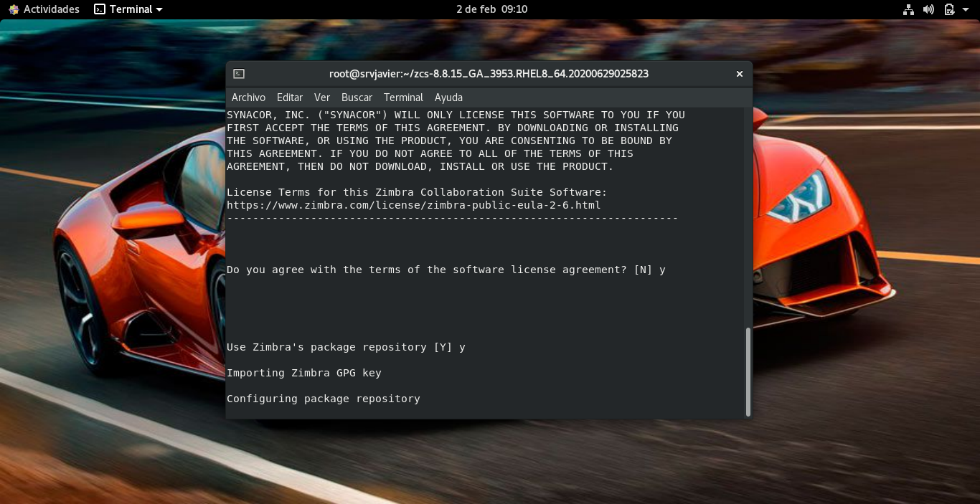980x504 pixels.
Task: Open the clock showing 2 de feb 09:10
Action: coord(491,9)
